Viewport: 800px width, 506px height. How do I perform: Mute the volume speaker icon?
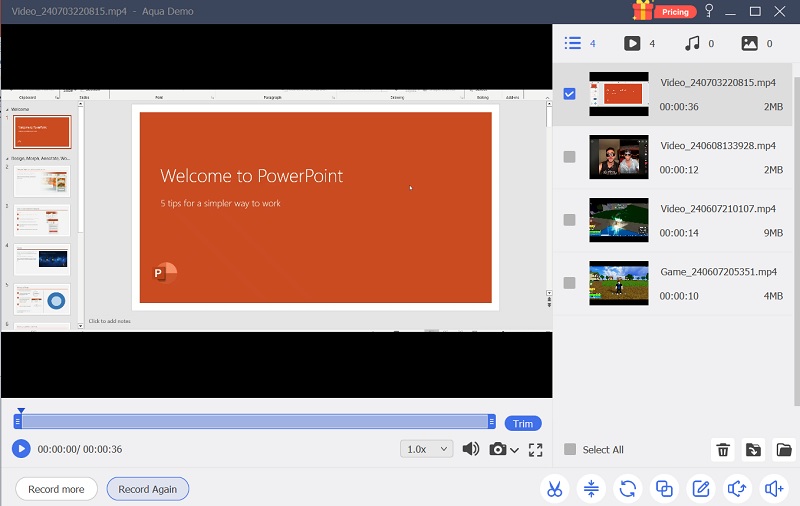[x=470, y=449]
